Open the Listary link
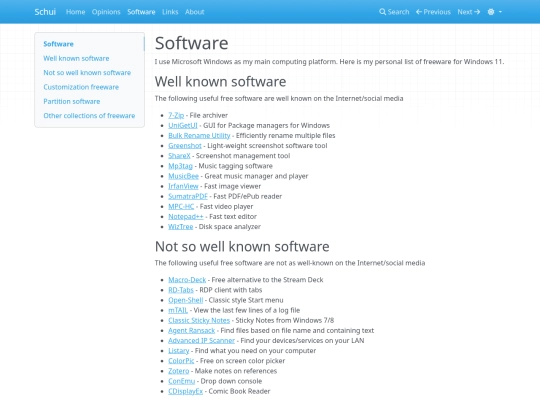 coord(179,351)
